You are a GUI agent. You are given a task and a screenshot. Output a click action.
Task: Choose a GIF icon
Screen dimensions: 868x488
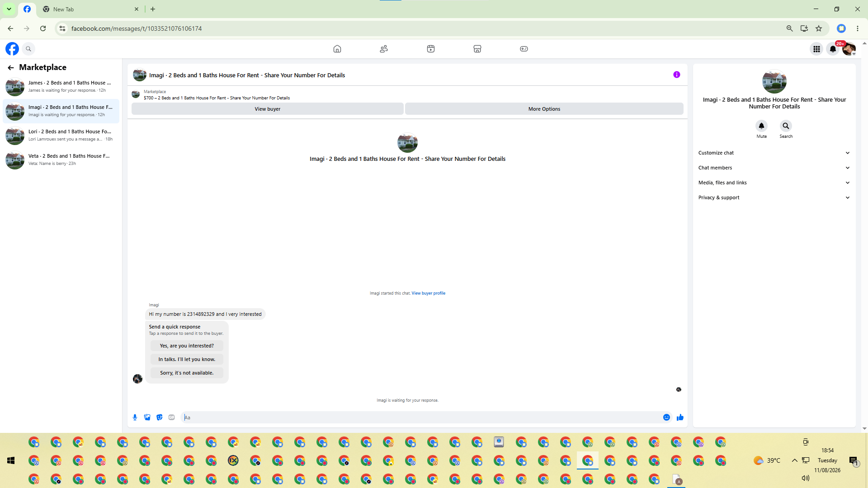[x=171, y=418]
